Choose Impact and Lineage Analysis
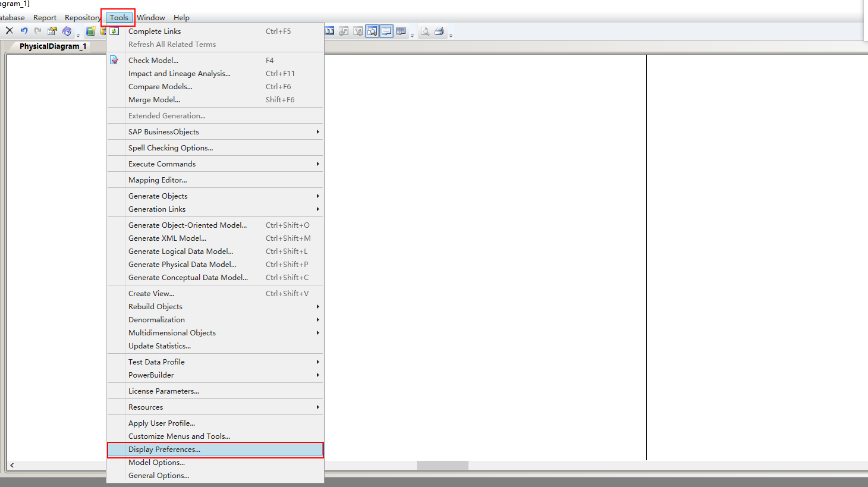The width and height of the screenshot is (868, 487). (215, 74)
